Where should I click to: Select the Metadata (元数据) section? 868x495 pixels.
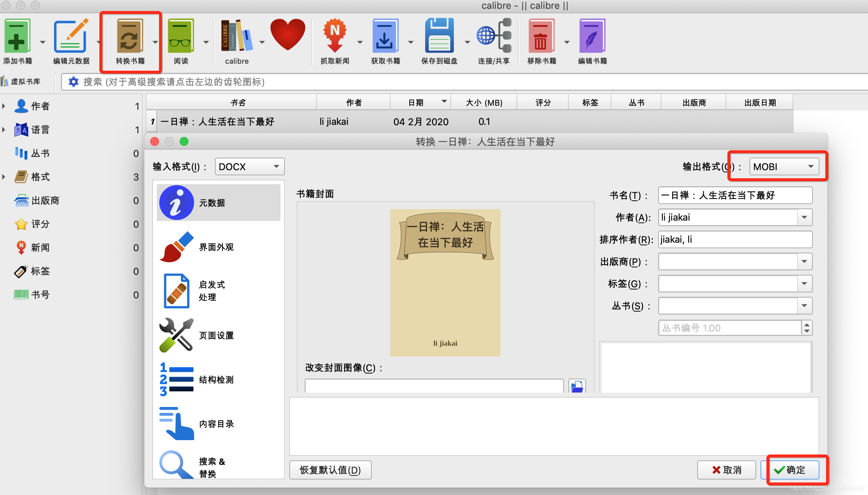(x=219, y=203)
